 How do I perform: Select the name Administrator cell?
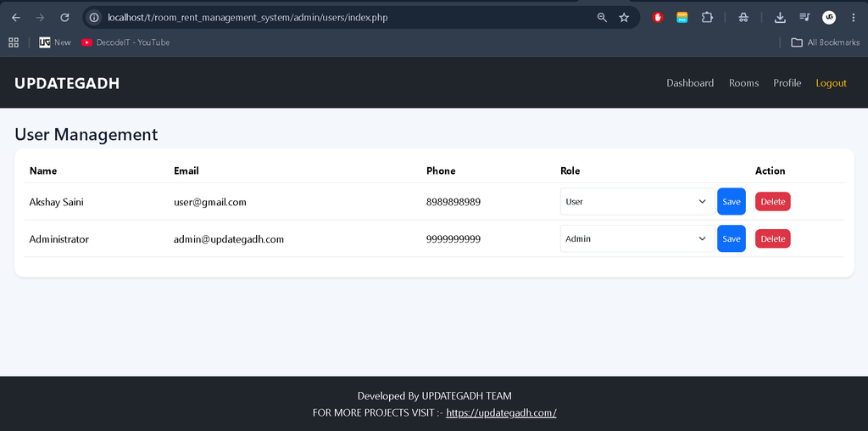tap(59, 239)
